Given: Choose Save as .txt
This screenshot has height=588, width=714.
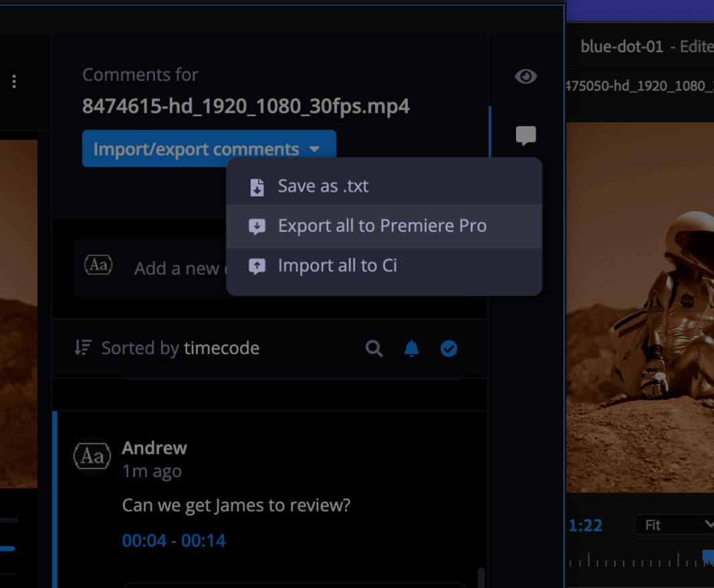Looking at the screenshot, I should 384,186.
